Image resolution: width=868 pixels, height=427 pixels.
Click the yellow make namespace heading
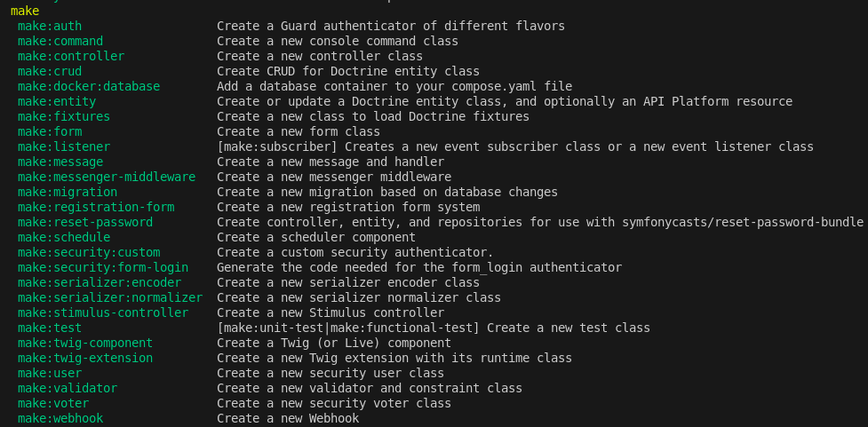tap(25, 12)
